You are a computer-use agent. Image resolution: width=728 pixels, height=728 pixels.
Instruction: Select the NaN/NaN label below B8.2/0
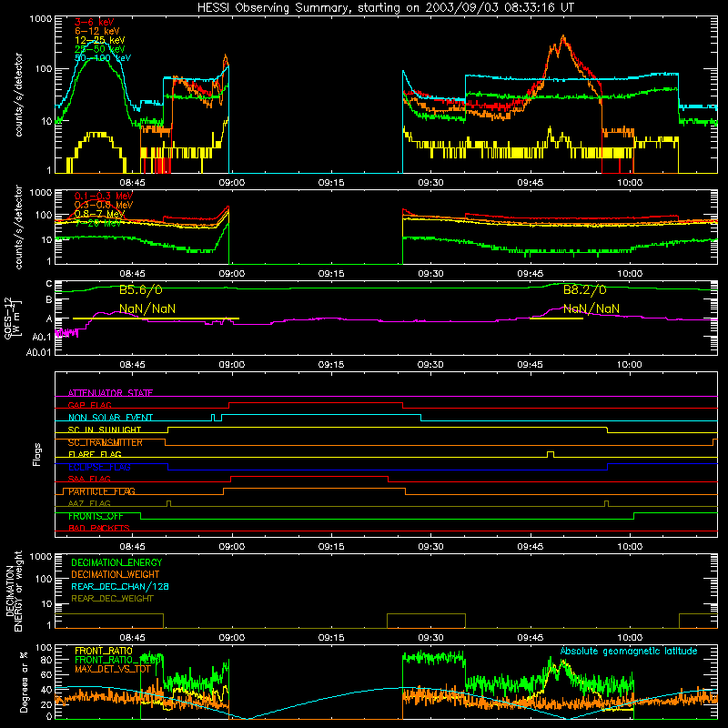point(591,308)
